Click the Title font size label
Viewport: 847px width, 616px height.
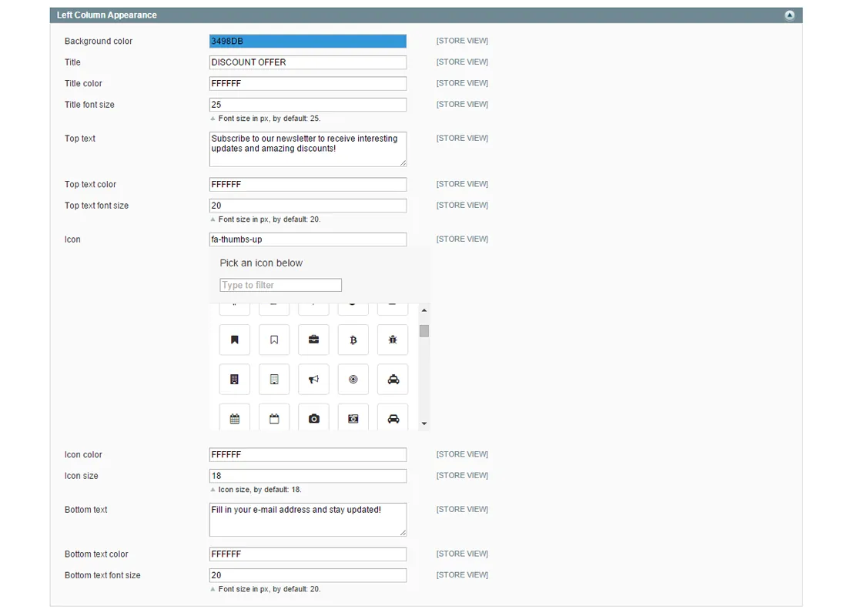tap(89, 104)
